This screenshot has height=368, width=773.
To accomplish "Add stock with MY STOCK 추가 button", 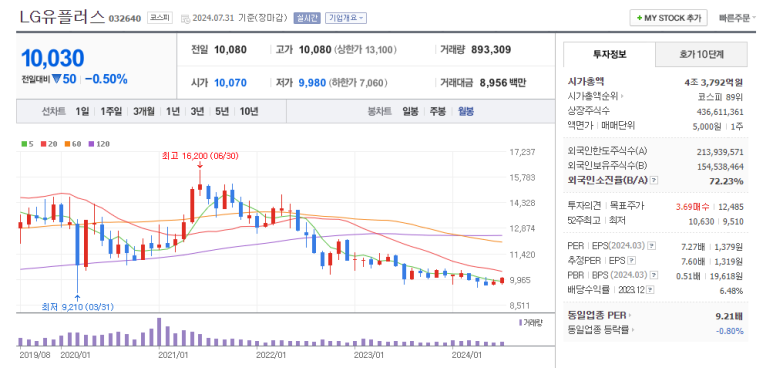I will click(x=668, y=18).
